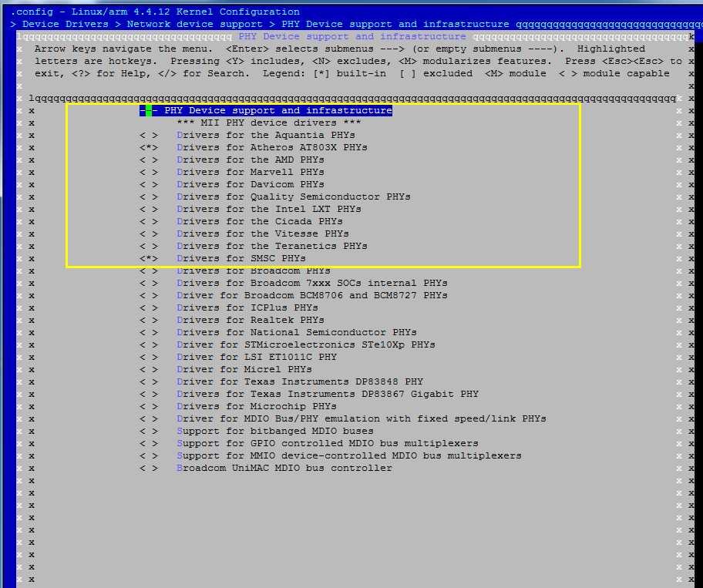Select 'Support for GPIO controlled MDIO bus multiplexers'
The height and width of the screenshot is (588, 703).
coord(328,443)
